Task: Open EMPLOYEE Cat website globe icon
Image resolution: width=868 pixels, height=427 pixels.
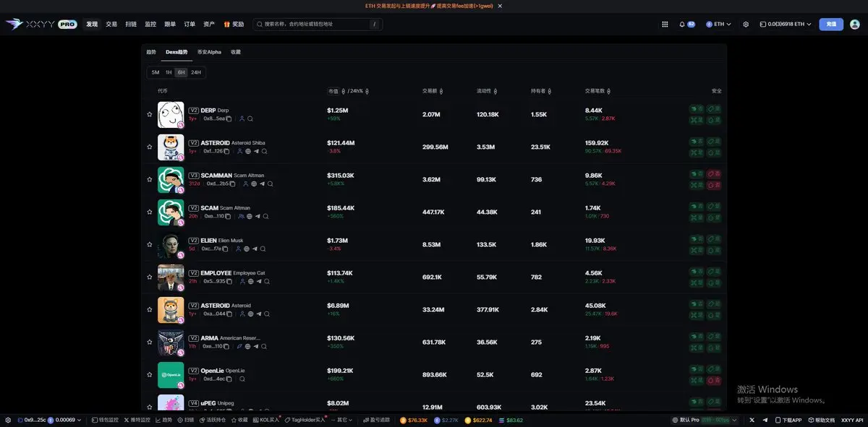Action: [x=250, y=281]
